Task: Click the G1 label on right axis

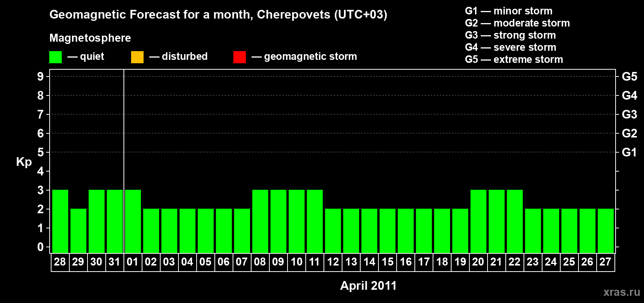Action: pyautogui.click(x=630, y=152)
